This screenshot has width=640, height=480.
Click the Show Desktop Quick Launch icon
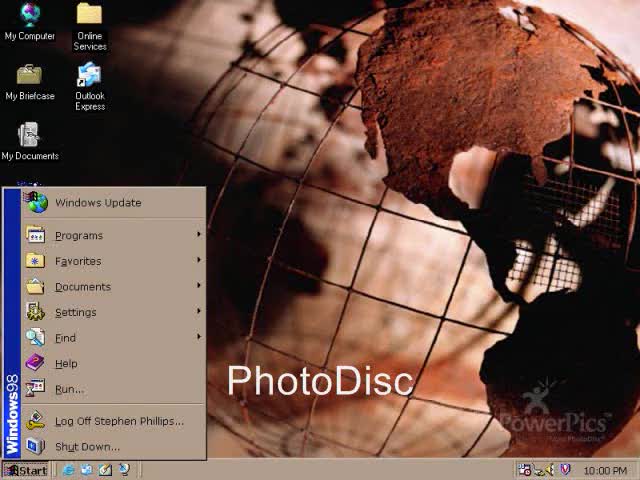[105, 470]
